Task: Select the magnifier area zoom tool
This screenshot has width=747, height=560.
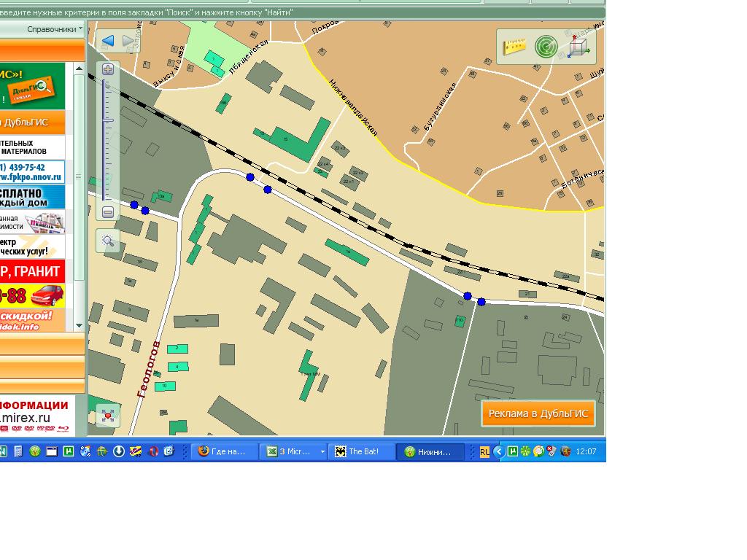Action: coord(108,241)
